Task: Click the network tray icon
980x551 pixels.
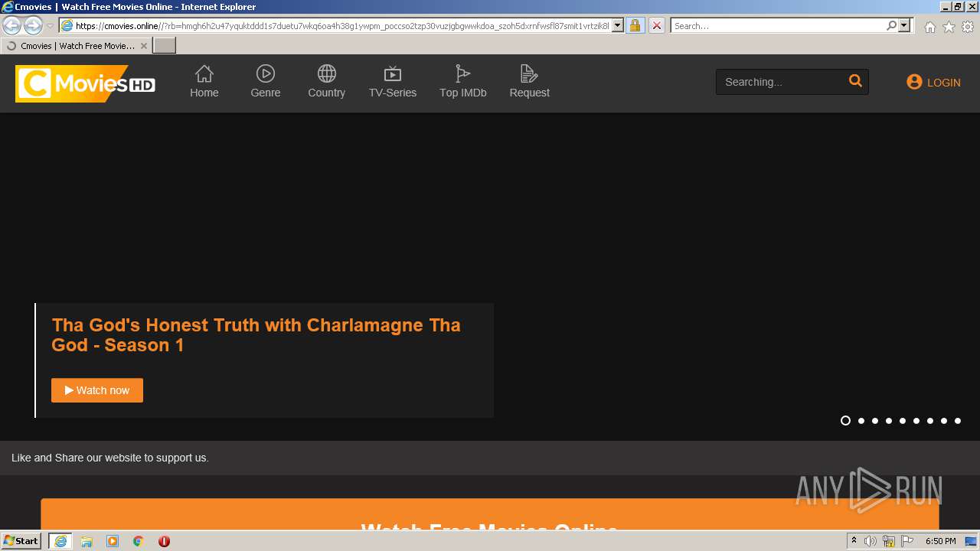Action: (889, 541)
